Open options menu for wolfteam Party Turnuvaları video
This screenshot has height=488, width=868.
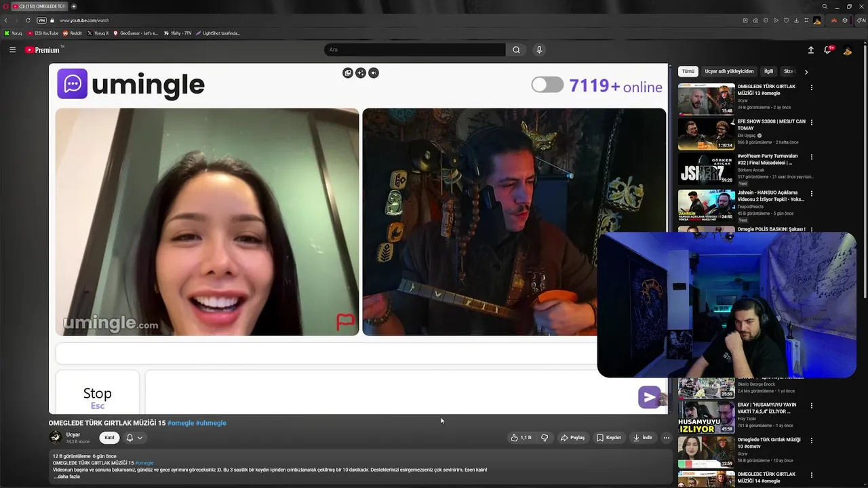coord(811,157)
